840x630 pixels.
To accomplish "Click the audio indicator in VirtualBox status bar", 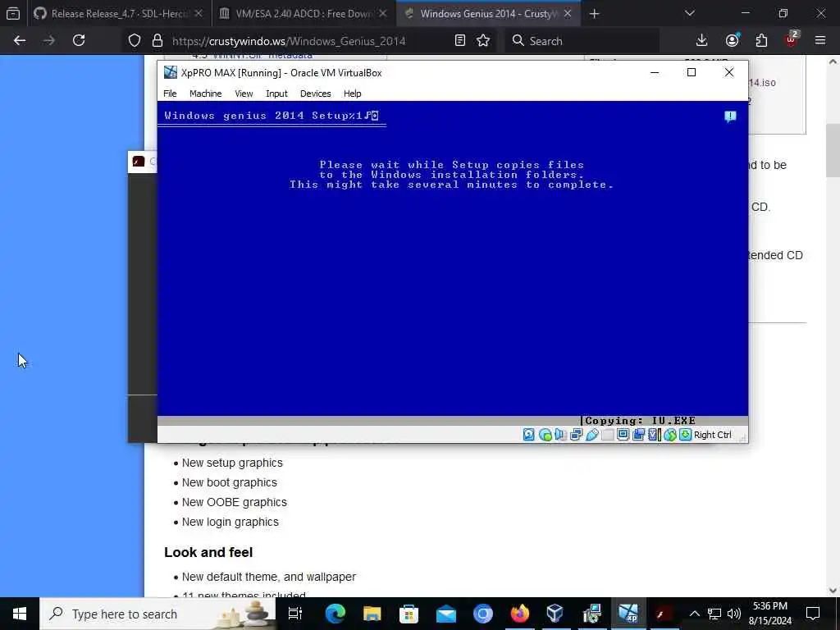I will [x=560, y=435].
